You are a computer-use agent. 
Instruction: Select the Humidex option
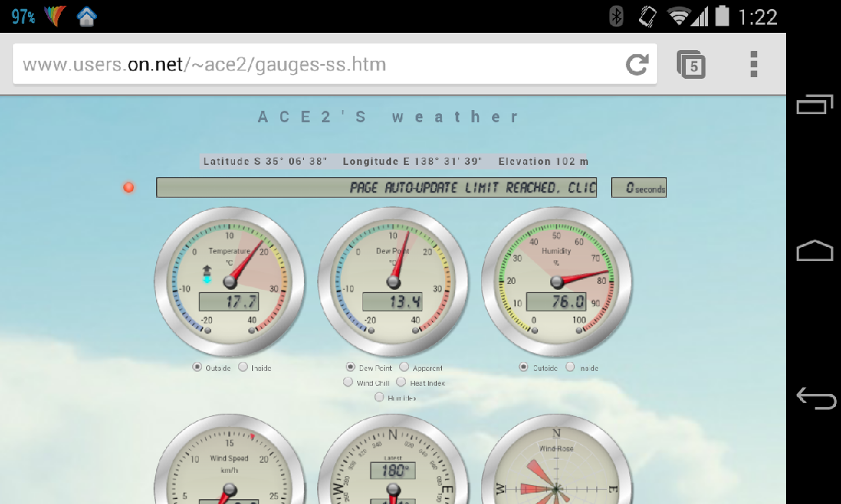coord(379,397)
